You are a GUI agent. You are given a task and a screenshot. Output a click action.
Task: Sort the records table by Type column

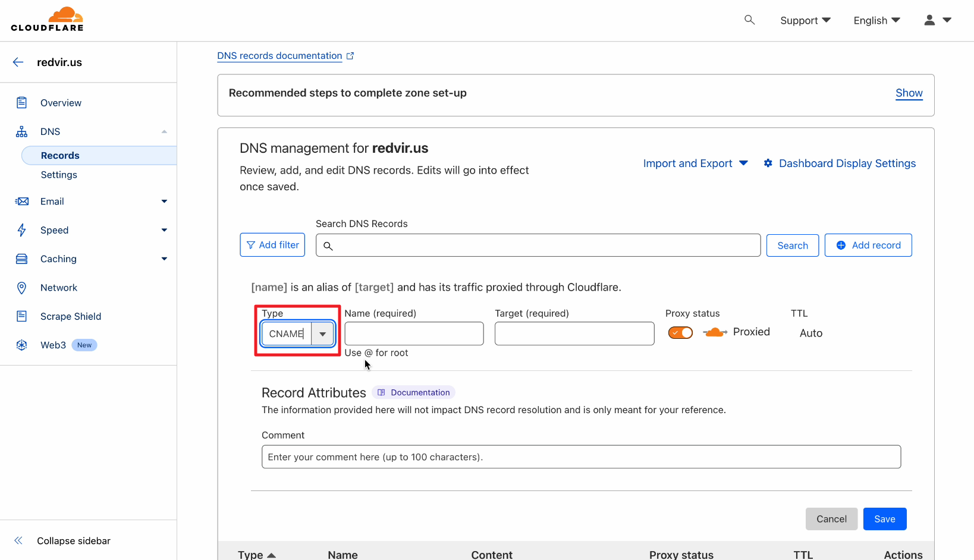point(256,555)
